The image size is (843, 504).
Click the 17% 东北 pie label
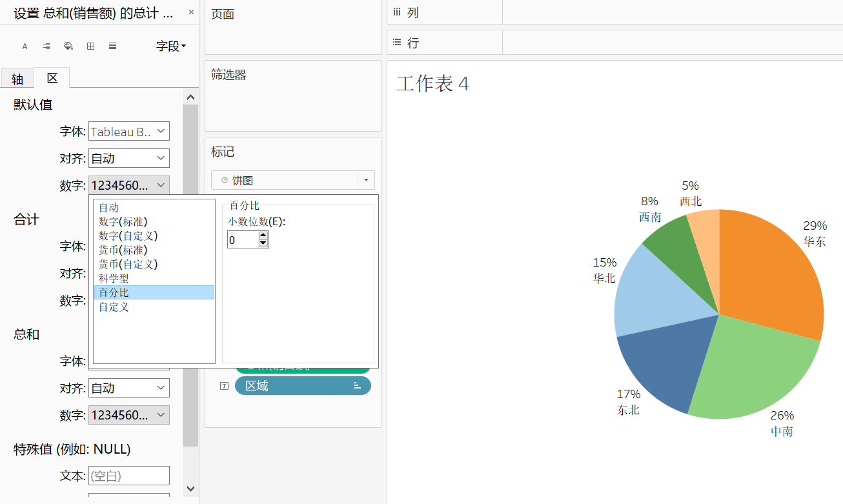tap(628, 402)
